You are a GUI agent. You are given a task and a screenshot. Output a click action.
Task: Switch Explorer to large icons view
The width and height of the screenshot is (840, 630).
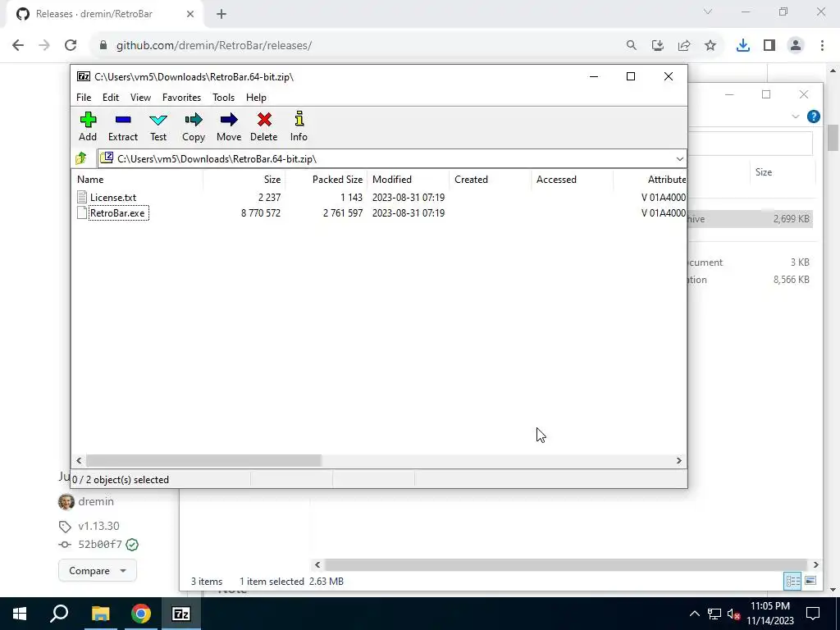coord(810,582)
